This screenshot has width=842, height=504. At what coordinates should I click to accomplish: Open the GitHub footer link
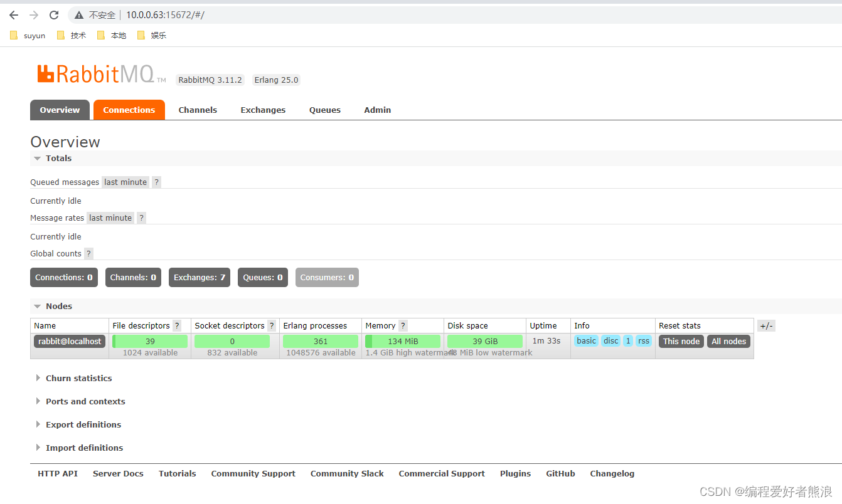pos(561,474)
